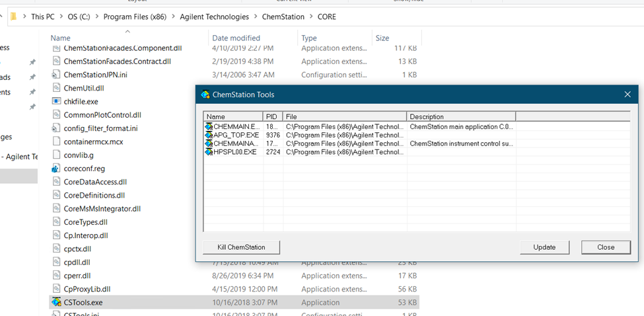The image size is (644, 316).
Task: Click the Close button in ChemStation Tools
Action: coord(606,247)
